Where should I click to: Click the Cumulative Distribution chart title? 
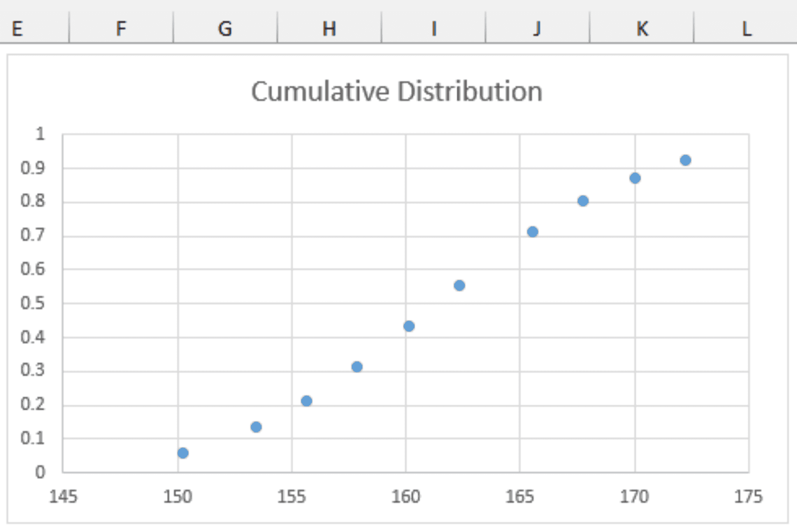[397, 92]
